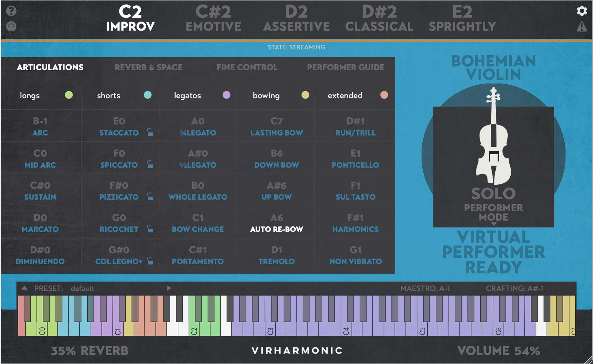Click the warning triangle icon
The image size is (593, 364).
pos(582,27)
